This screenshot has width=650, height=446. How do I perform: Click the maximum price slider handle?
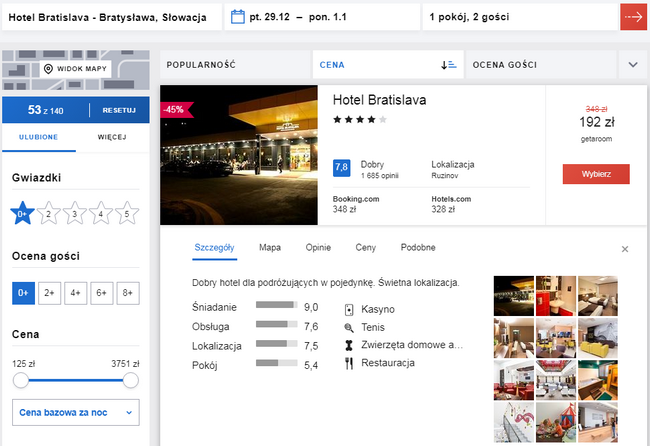click(130, 381)
